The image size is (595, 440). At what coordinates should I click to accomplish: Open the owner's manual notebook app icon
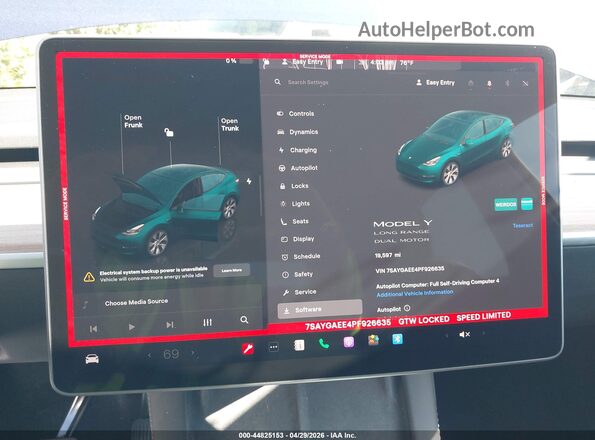[x=299, y=345]
